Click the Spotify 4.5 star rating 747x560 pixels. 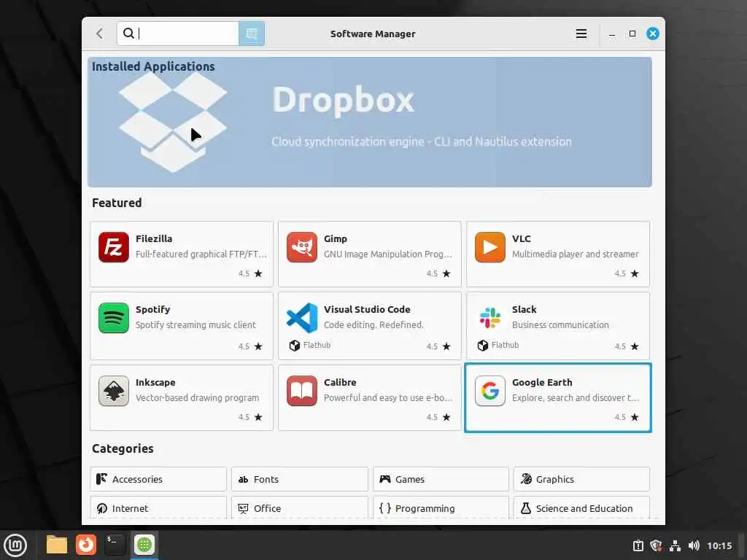point(251,346)
